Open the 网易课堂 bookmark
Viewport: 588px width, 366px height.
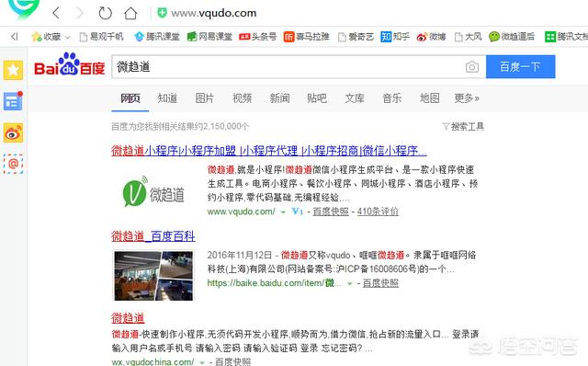tap(209, 37)
